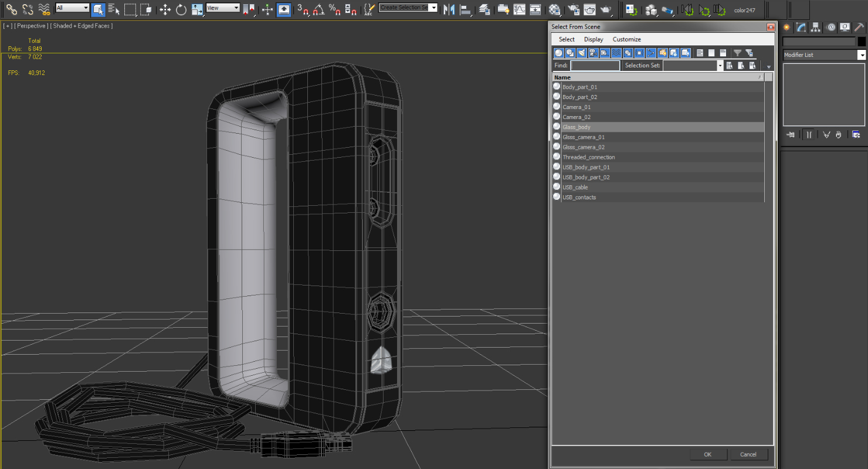Activate the Select Object tool
Viewport: 868px width, 469px height.
pyautogui.click(x=98, y=9)
